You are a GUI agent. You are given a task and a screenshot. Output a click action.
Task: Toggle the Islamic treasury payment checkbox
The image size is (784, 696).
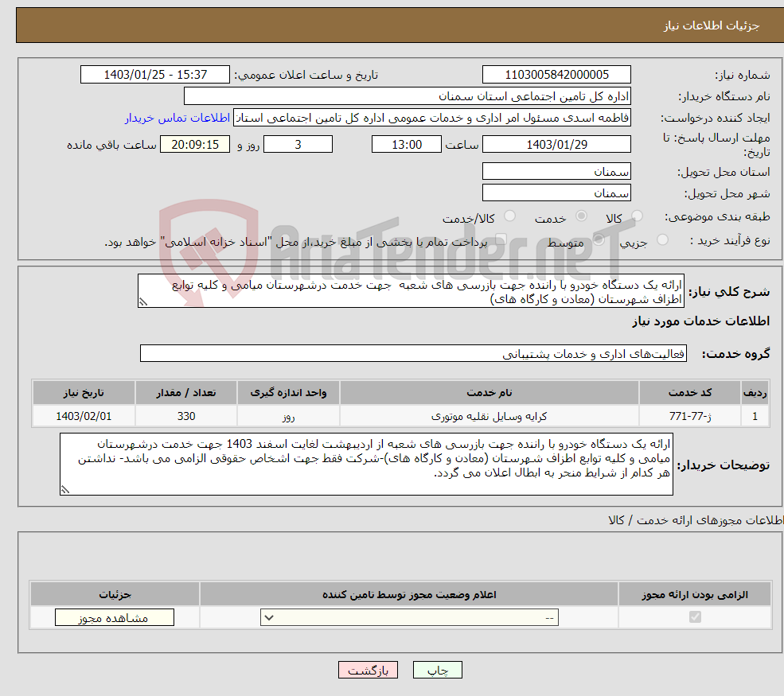click(501, 240)
